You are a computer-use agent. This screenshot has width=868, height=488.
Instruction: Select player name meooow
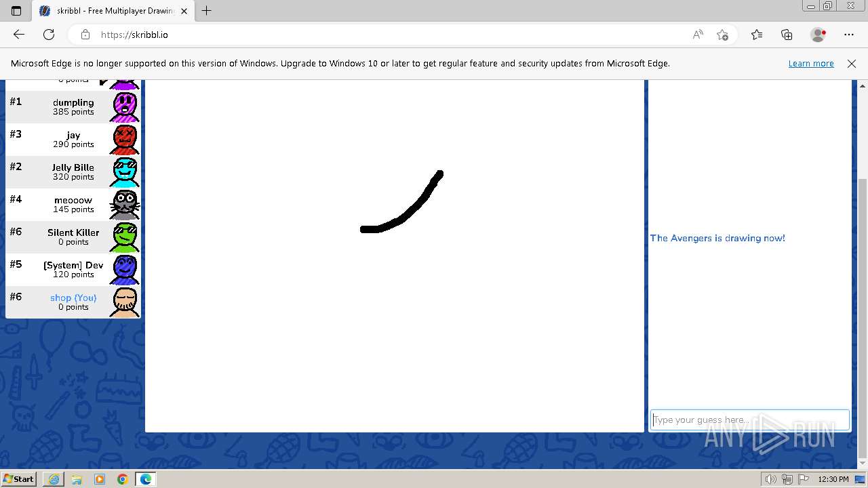tap(73, 200)
